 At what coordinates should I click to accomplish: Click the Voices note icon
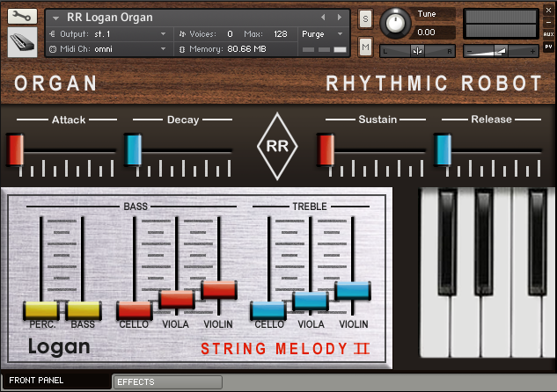coord(182,34)
